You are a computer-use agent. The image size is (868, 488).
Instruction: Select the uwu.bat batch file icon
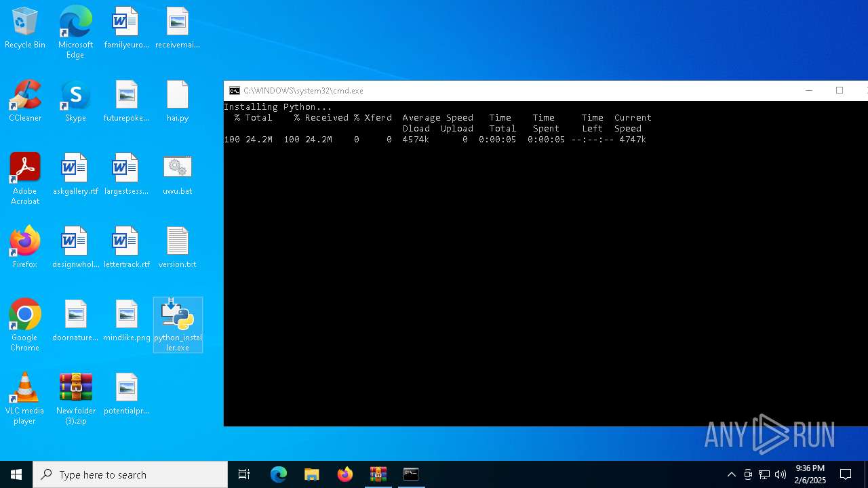pyautogui.click(x=177, y=174)
